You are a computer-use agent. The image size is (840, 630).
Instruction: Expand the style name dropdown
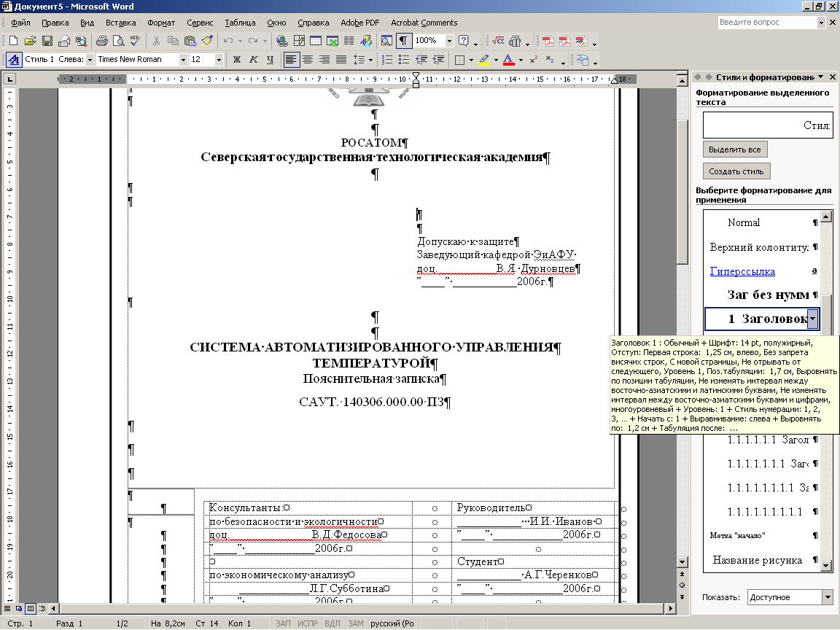pos(90,60)
